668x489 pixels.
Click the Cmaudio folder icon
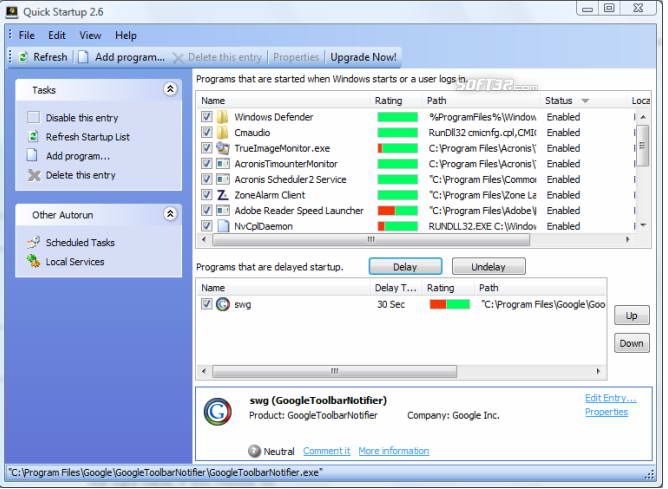click(222, 132)
